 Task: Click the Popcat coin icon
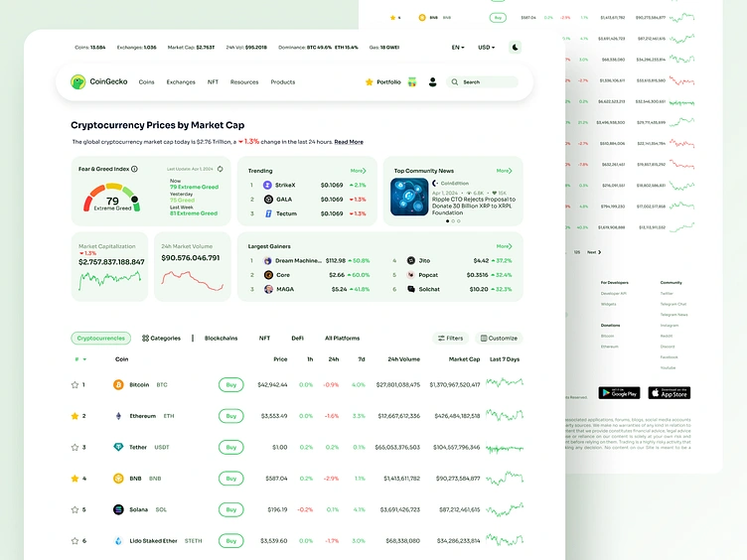[410, 275]
